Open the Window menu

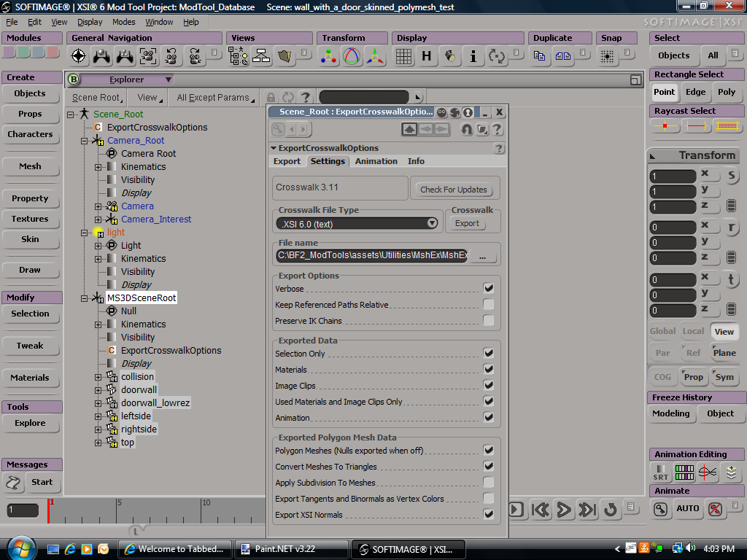(x=159, y=22)
